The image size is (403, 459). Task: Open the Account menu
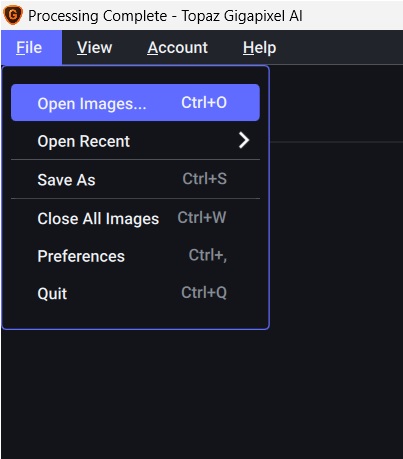pyautogui.click(x=177, y=47)
